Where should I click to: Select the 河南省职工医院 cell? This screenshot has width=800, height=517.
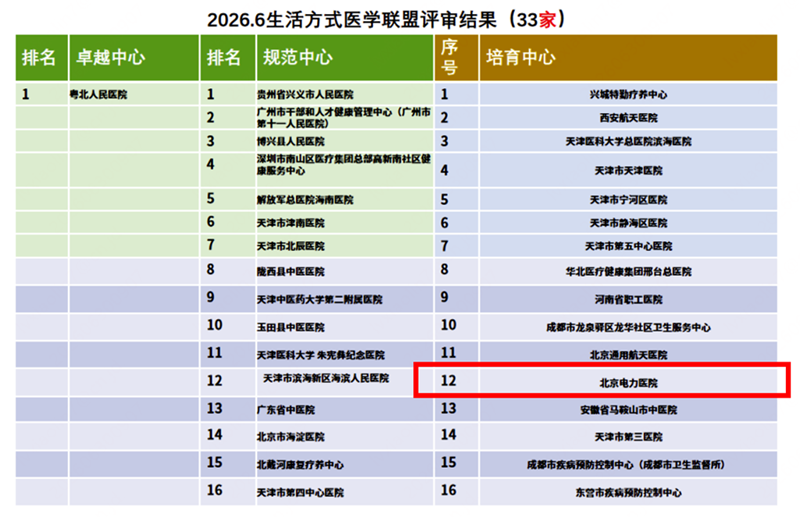coord(628,300)
